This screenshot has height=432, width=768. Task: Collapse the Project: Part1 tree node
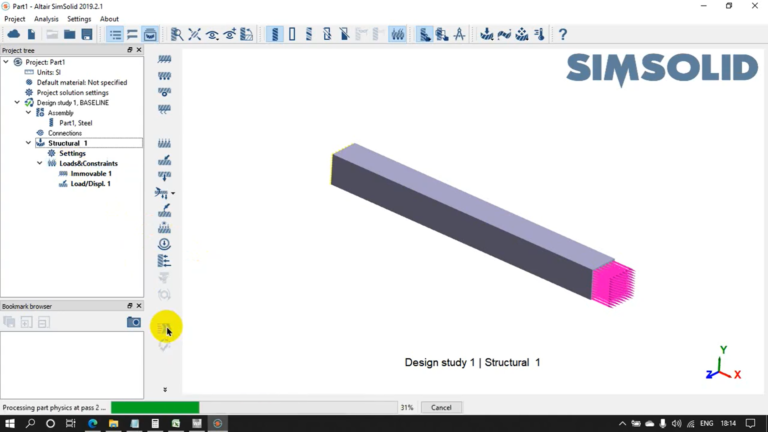6,62
